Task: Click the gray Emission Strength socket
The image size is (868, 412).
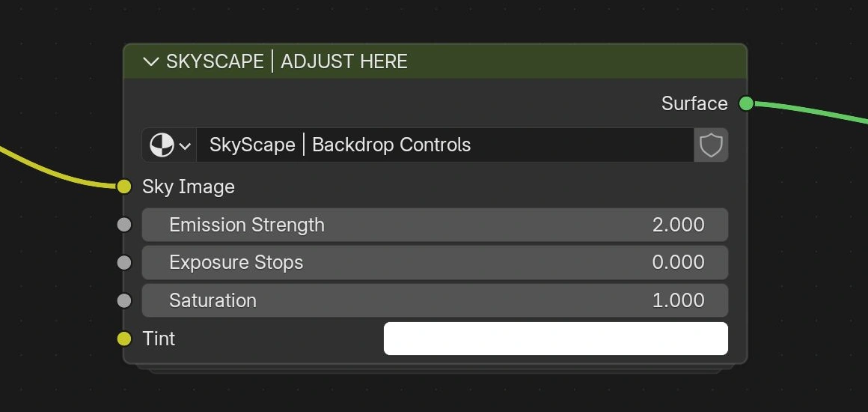Action: point(124,225)
